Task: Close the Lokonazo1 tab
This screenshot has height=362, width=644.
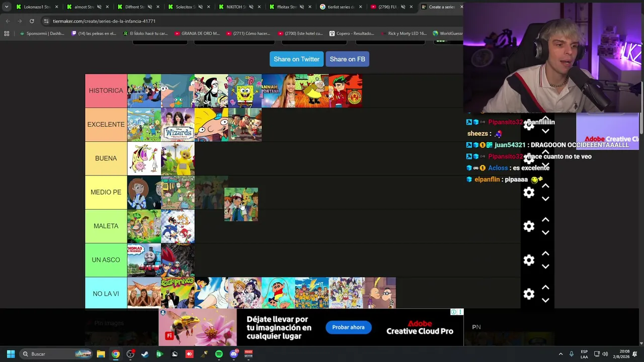Action: click(x=57, y=7)
